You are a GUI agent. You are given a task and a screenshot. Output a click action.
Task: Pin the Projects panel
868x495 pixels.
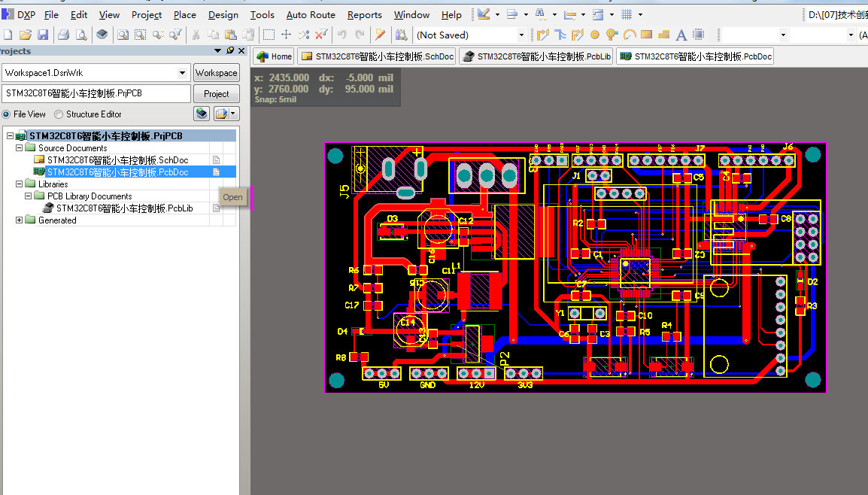[x=230, y=50]
